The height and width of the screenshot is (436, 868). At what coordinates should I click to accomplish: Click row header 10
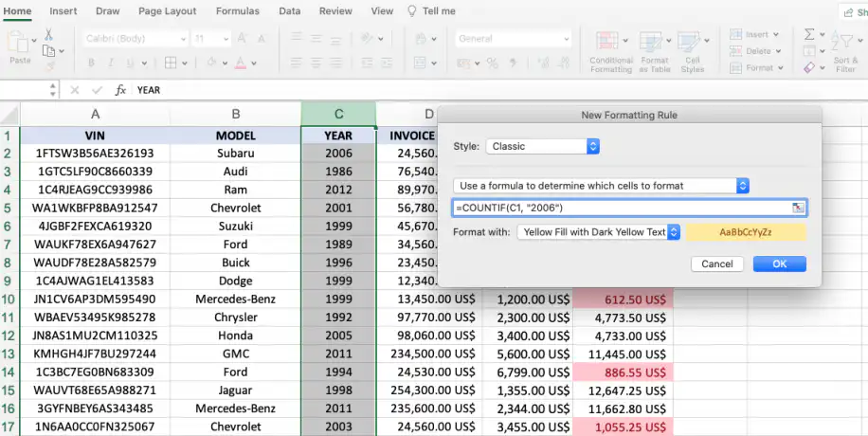coord(9,300)
